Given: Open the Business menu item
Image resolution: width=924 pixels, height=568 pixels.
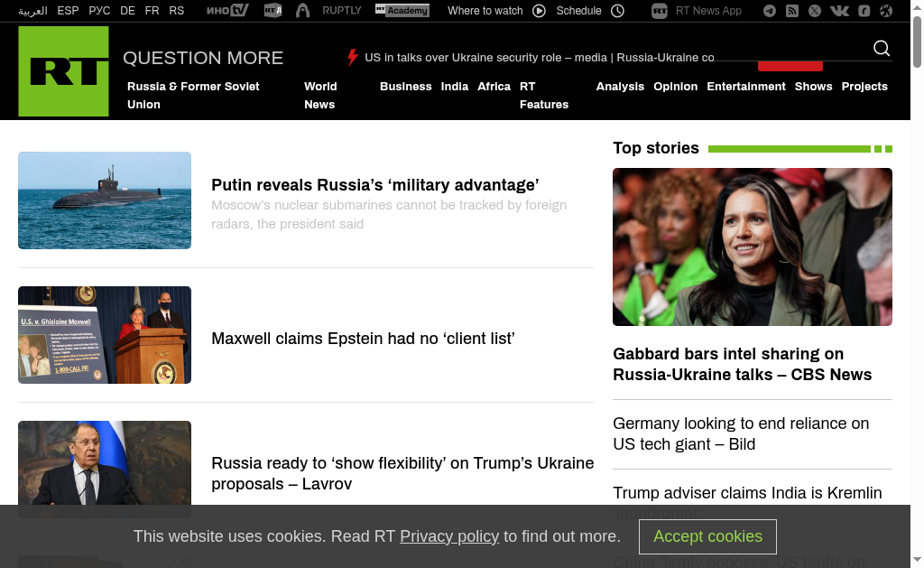Looking at the screenshot, I should tap(406, 86).
